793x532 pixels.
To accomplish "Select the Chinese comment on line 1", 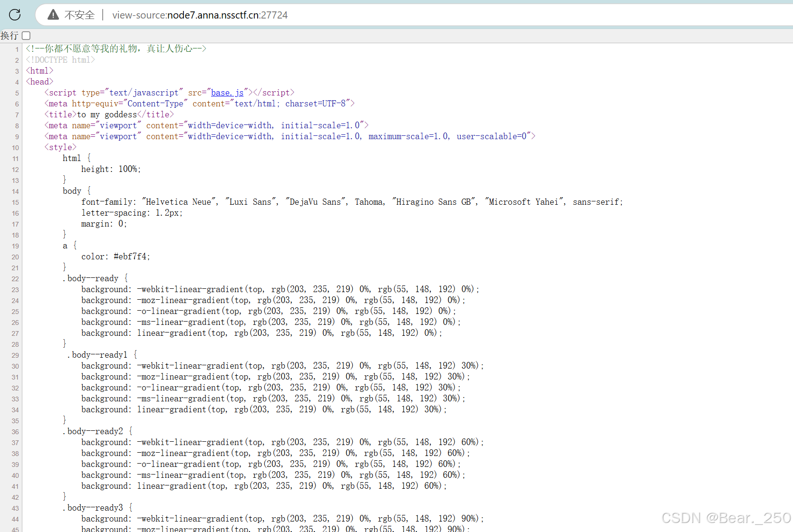I will [116, 48].
